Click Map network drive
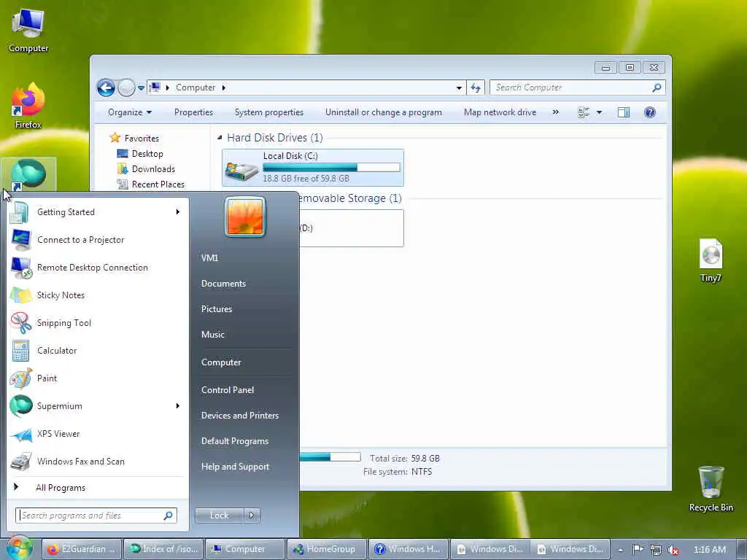747x560 pixels. coord(500,112)
